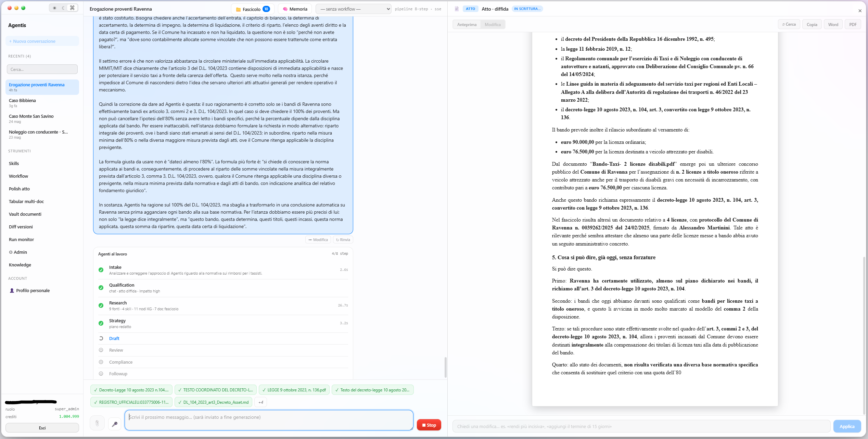Image resolution: width=868 pixels, height=439 pixels.
Task: Switch to the Anteprima tab
Action: 467,24
